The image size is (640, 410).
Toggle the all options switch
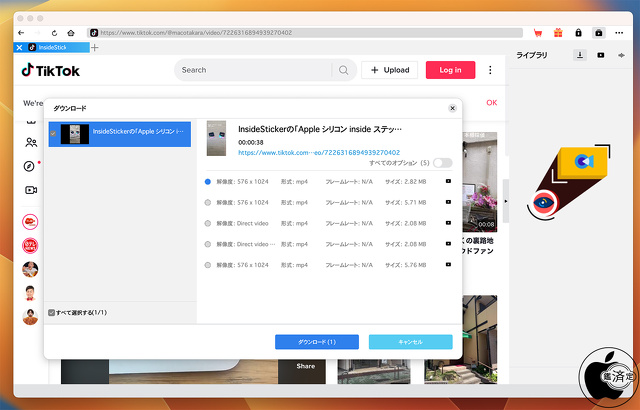coord(442,163)
